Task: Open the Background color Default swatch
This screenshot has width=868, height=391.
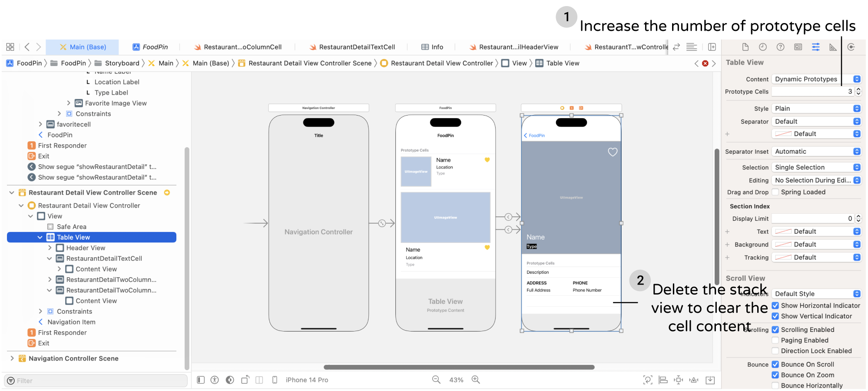Action: (816, 245)
